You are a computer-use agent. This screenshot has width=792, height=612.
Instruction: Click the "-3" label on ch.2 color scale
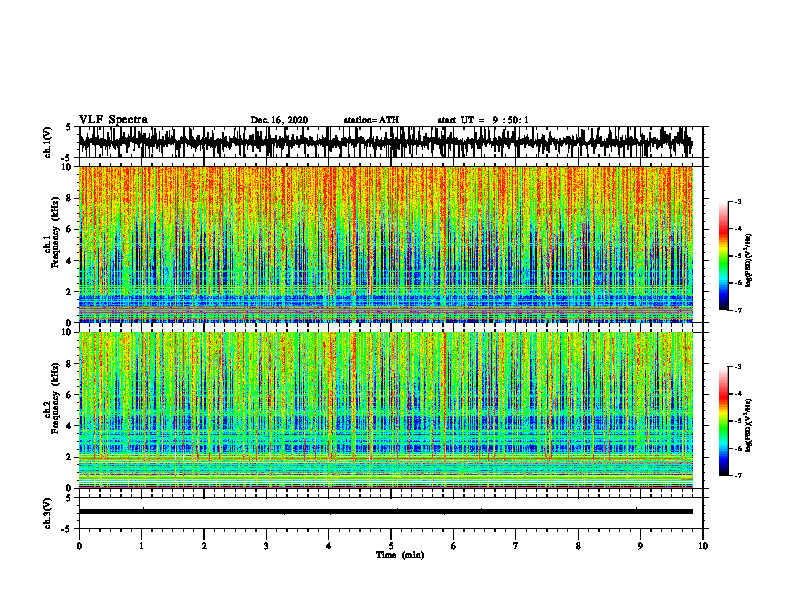[x=738, y=367]
